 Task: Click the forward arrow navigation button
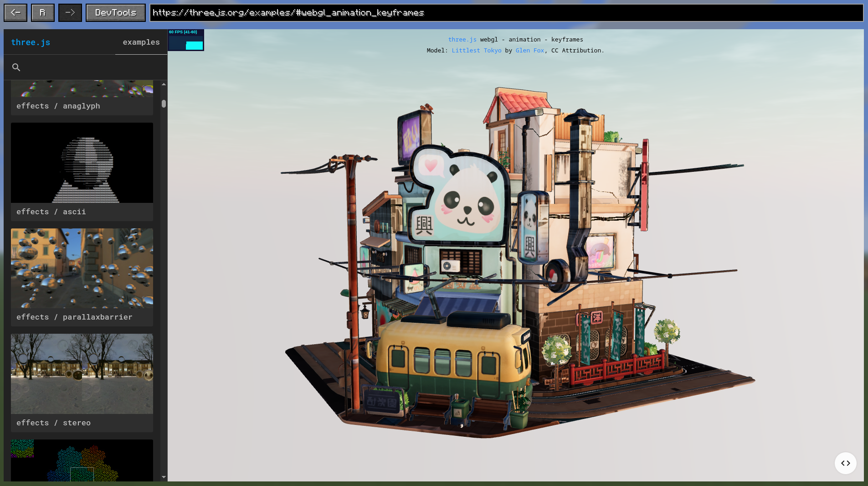[x=70, y=13]
